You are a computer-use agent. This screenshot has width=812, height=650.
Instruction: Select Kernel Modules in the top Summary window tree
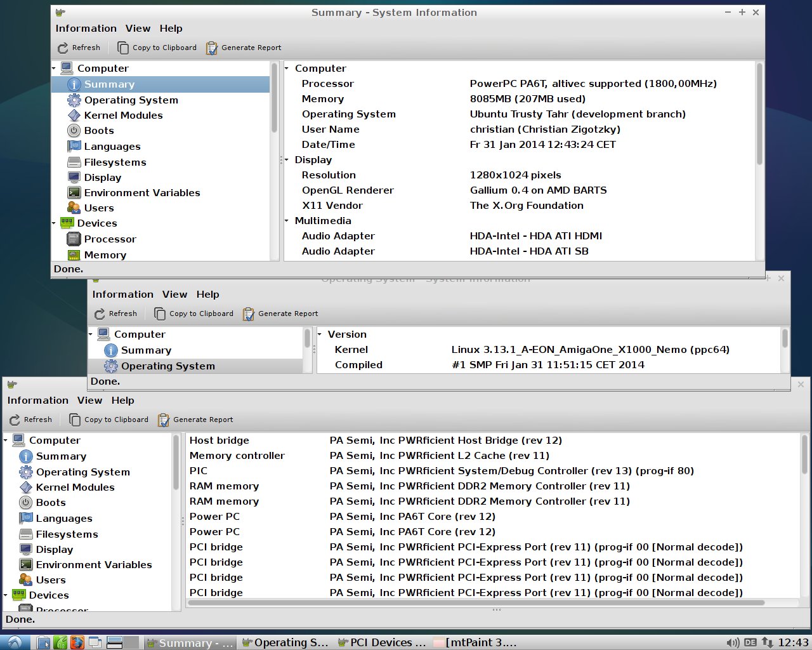point(123,116)
